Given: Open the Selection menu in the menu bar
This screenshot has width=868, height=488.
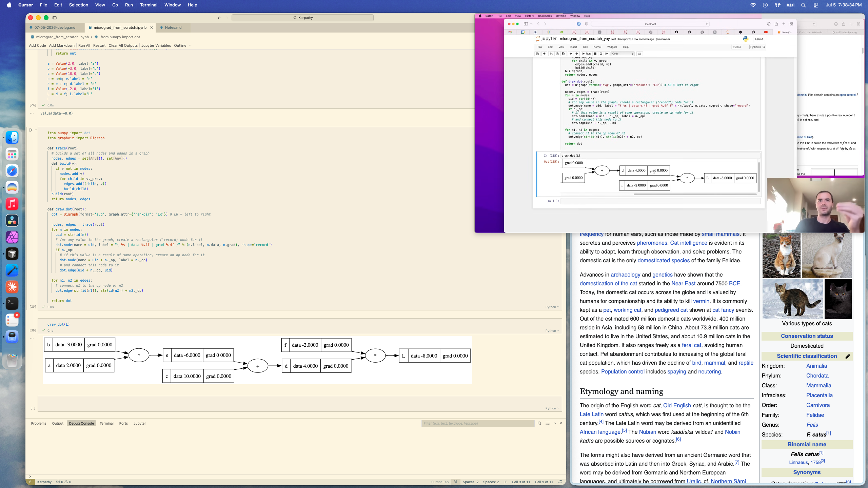Looking at the screenshot, I should [78, 5].
